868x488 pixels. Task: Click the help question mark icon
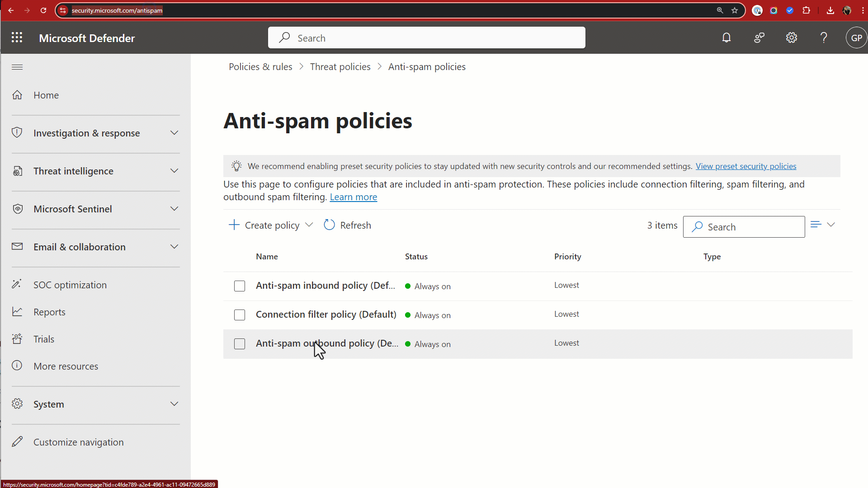824,38
